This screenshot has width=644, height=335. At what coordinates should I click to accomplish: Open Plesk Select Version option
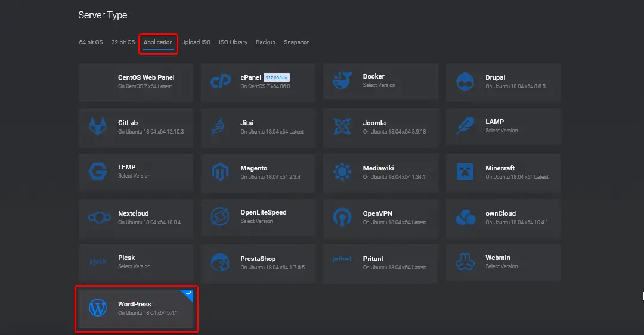[x=134, y=266]
